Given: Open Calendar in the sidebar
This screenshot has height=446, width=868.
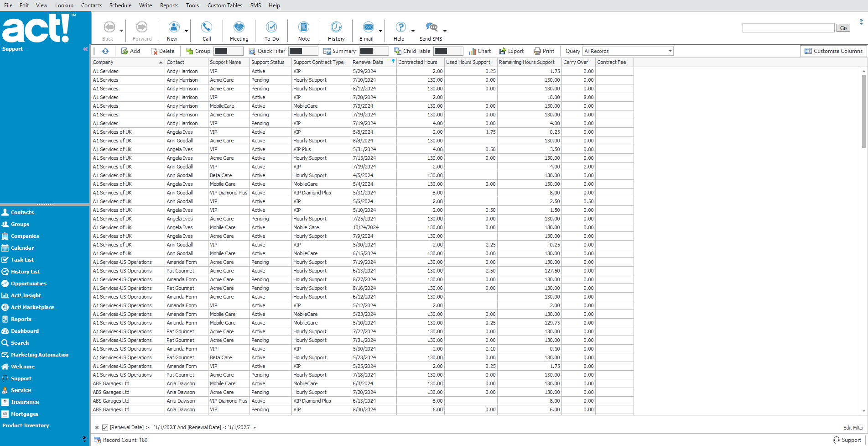Looking at the screenshot, I should coord(22,248).
